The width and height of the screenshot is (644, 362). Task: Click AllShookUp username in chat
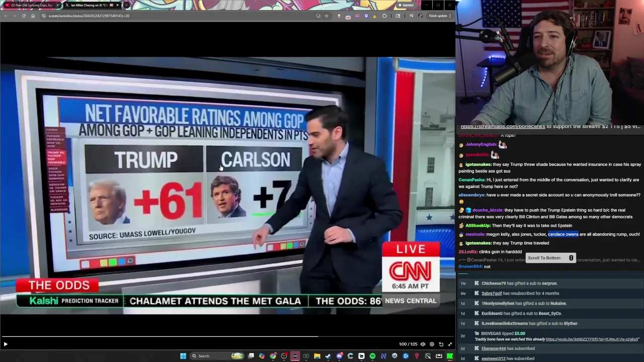coord(477,226)
